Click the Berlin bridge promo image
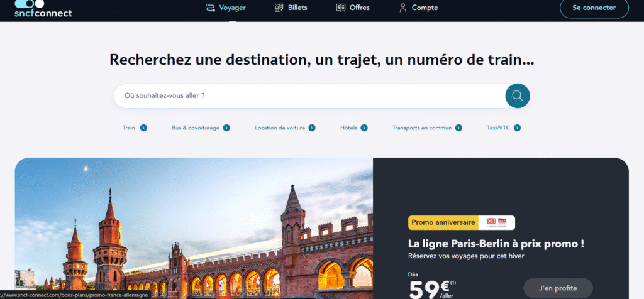 click(x=194, y=226)
